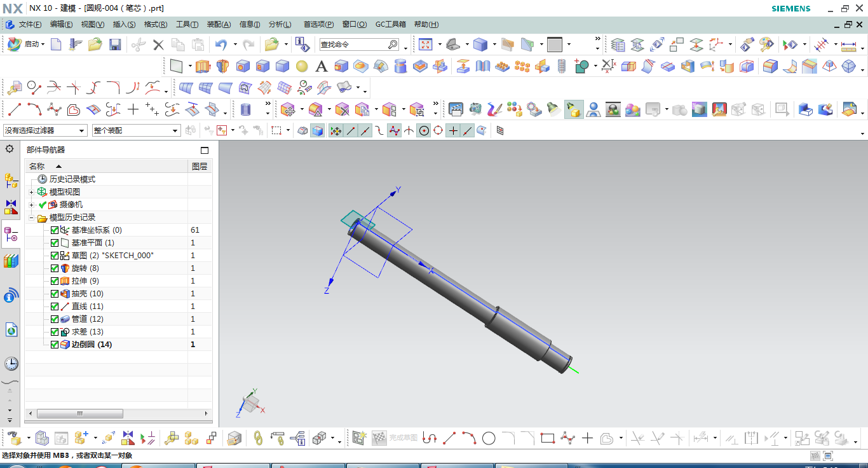
Task: Select the Rectangle sketch tool in bottom toolbar
Action: pyautogui.click(x=548, y=438)
